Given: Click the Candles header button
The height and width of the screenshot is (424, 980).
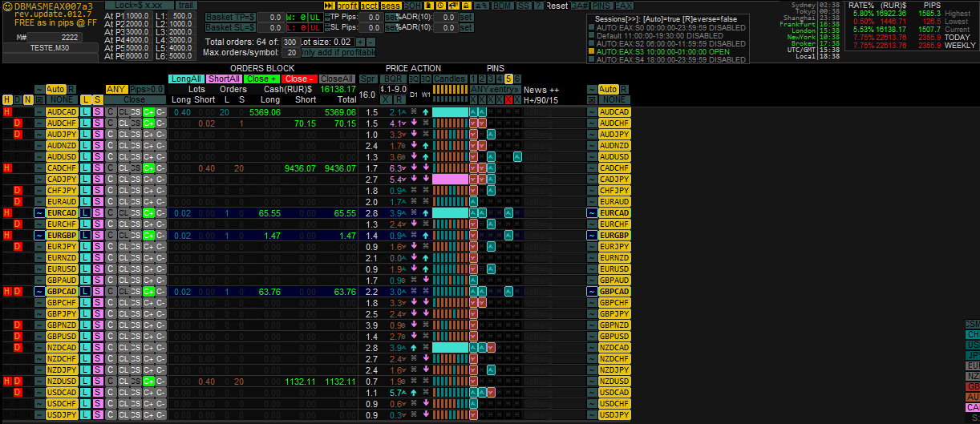Looking at the screenshot, I should point(450,79).
